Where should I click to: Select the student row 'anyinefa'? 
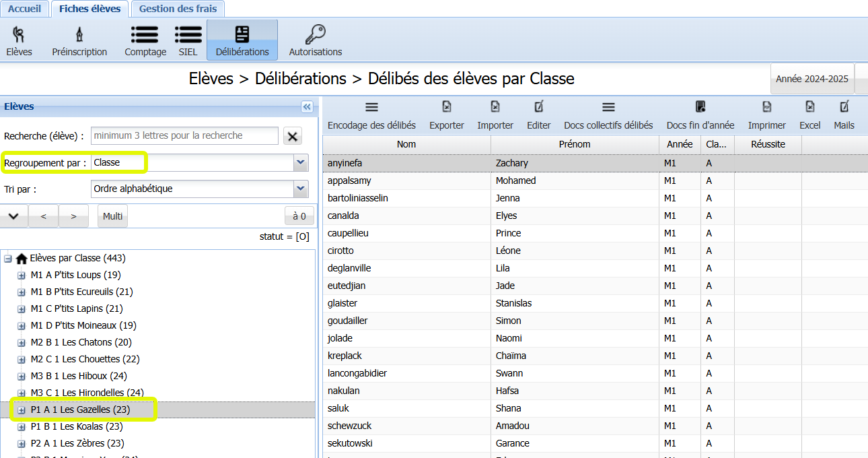(595, 163)
